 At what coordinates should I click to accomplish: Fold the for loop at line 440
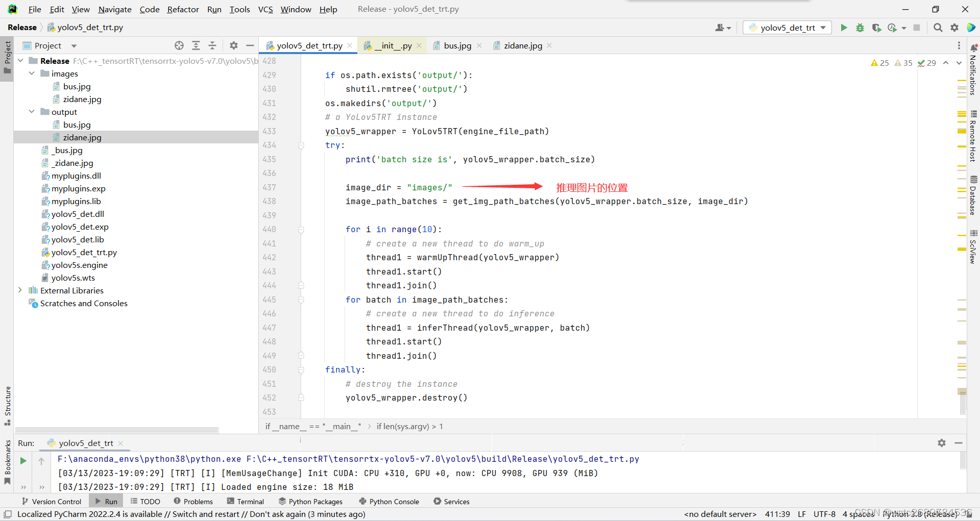pos(301,230)
